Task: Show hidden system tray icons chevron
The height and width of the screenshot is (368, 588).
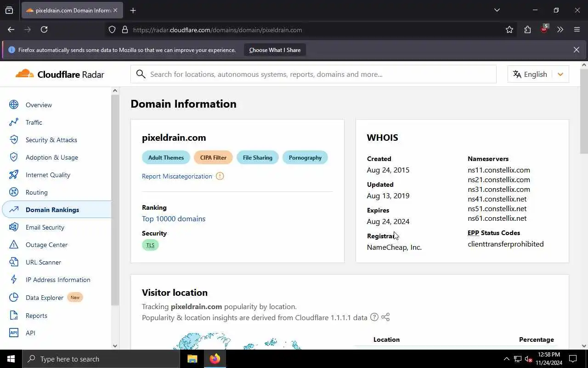Action: (507, 359)
